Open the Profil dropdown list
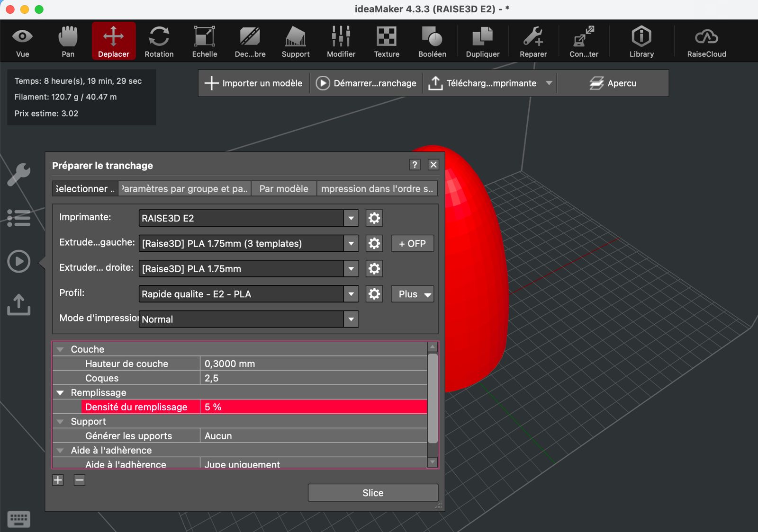Screen dimensions: 758x532 click(248, 294)
